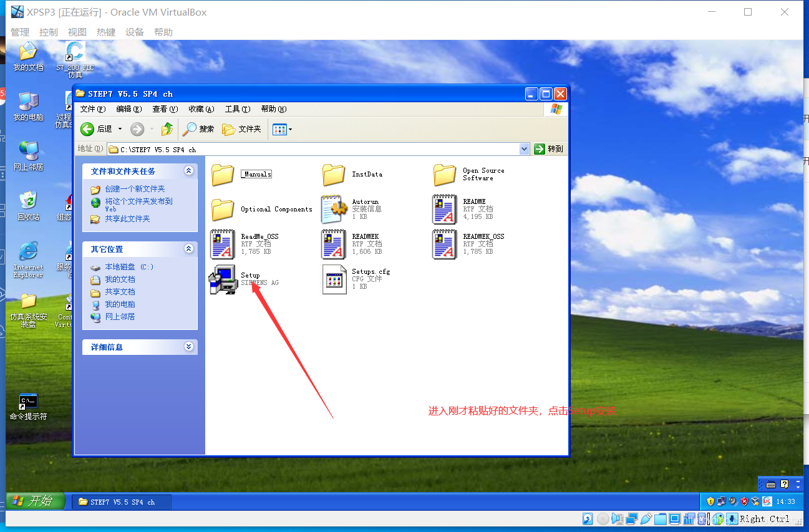The height and width of the screenshot is (532, 809).
Task: Click the VirtualBox hard disk status icon
Action: click(588, 519)
